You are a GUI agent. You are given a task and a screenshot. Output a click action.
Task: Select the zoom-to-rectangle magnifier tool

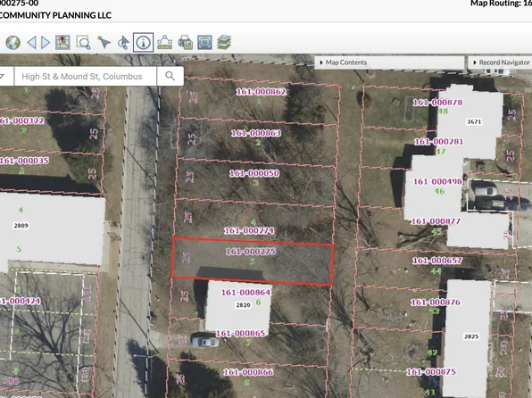84,43
